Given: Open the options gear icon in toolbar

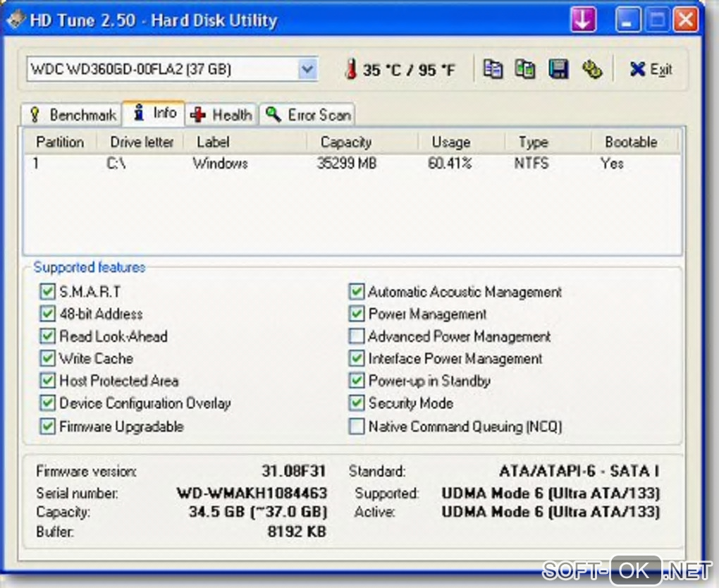Looking at the screenshot, I should [x=592, y=69].
